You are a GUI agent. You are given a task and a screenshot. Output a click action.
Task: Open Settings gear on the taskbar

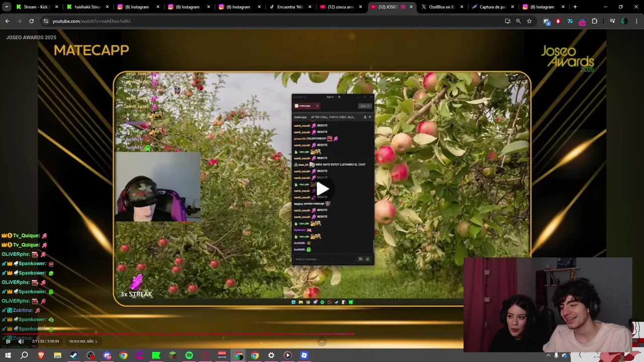[271, 355]
